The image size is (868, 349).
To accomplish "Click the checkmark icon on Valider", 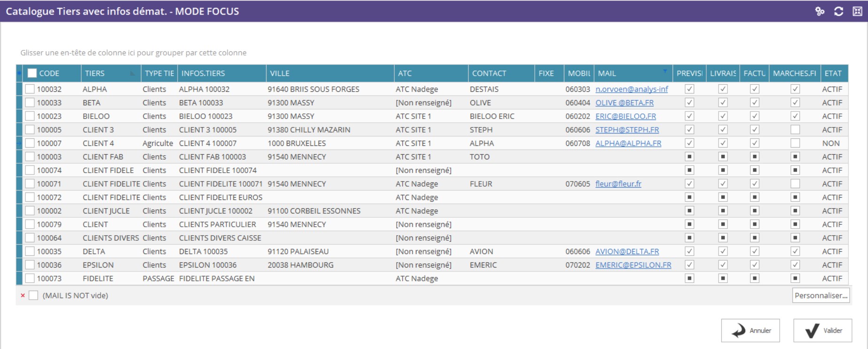I will pos(812,331).
